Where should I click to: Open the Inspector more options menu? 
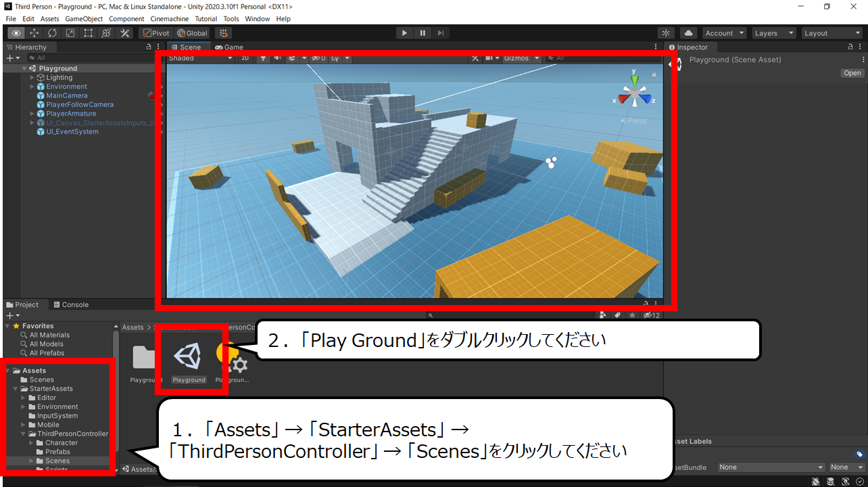click(x=860, y=47)
